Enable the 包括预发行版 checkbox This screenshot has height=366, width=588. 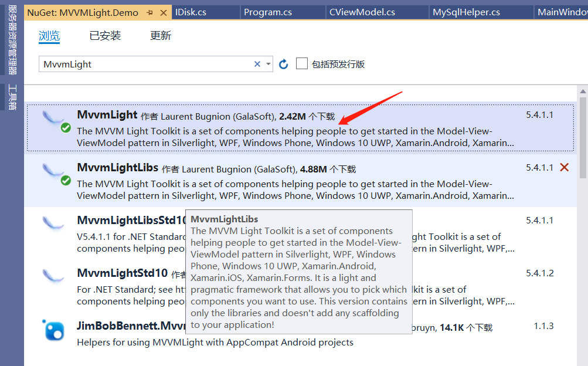302,63
